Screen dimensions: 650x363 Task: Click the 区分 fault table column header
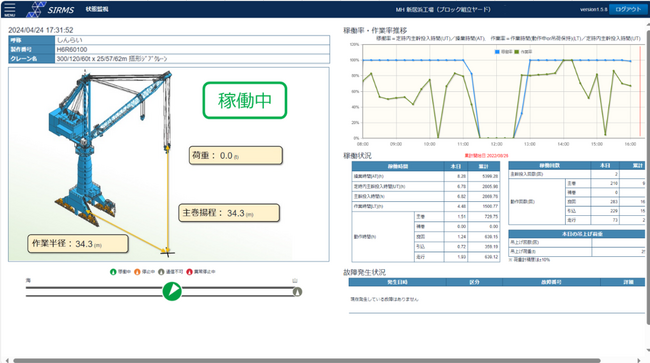(474, 282)
